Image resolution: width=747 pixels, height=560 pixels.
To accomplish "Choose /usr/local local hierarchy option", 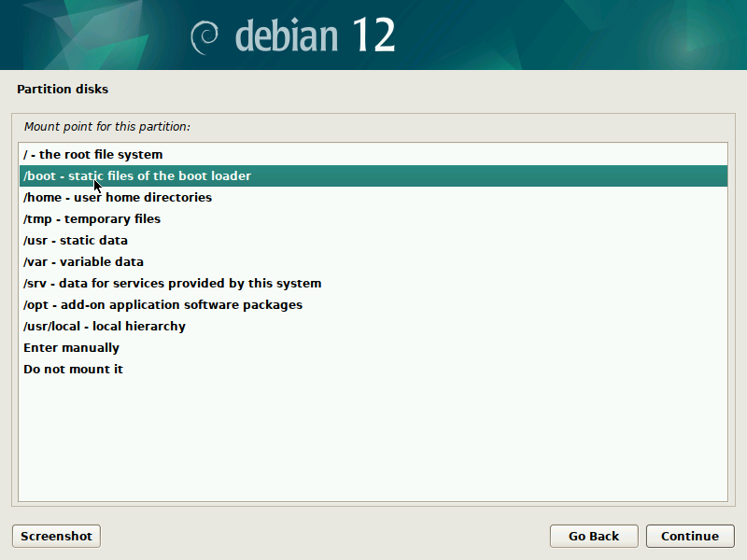I will [x=373, y=326].
